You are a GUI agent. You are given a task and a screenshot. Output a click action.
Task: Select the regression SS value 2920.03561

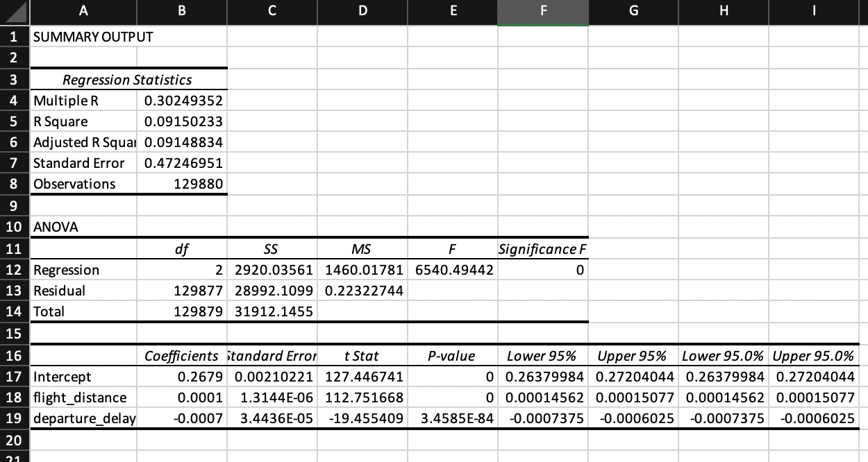pos(272,270)
